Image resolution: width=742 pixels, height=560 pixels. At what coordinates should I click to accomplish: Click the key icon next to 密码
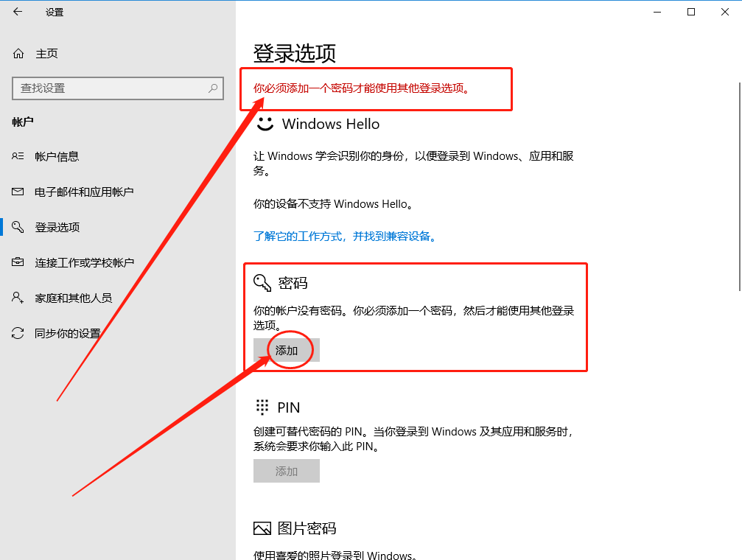click(262, 282)
